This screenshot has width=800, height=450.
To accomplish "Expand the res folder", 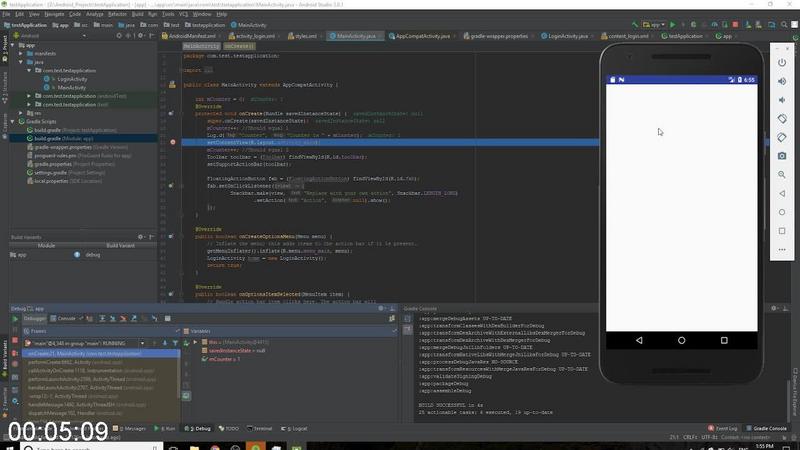I will [x=21, y=113].
